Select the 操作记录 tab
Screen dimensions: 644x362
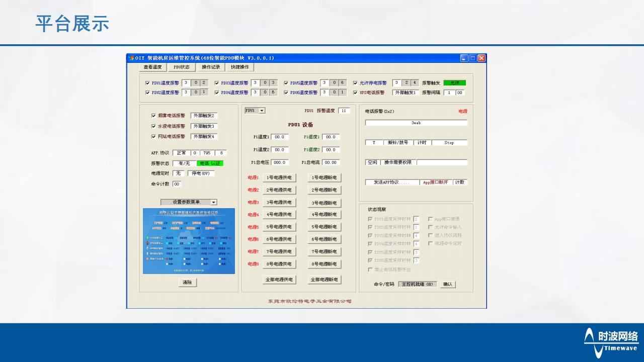(211, 67)
